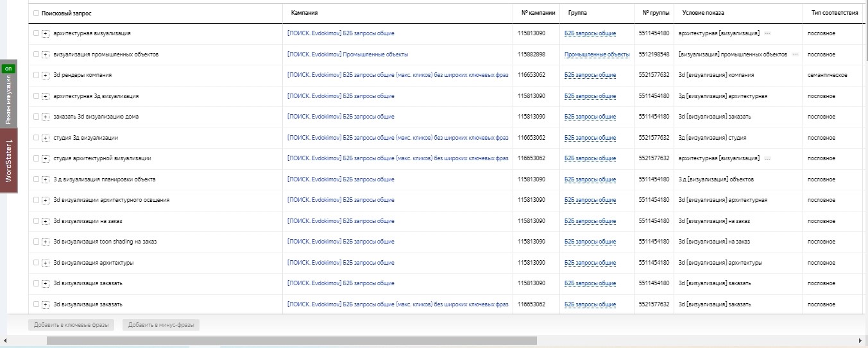Click plus icon next to '3d рендеры компания'
The width and height of the screenshot is (868, 348).
(x=46, y=76)
